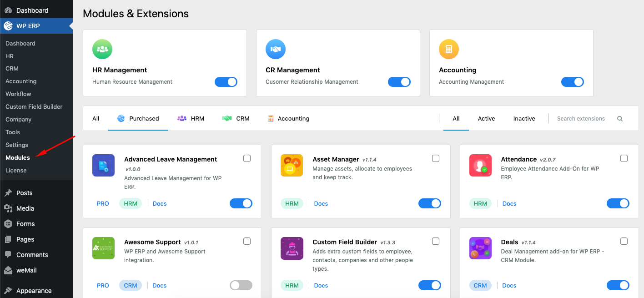Open Docs link for Attendance
Screen dimensions: 644x298
pos(509,204)
